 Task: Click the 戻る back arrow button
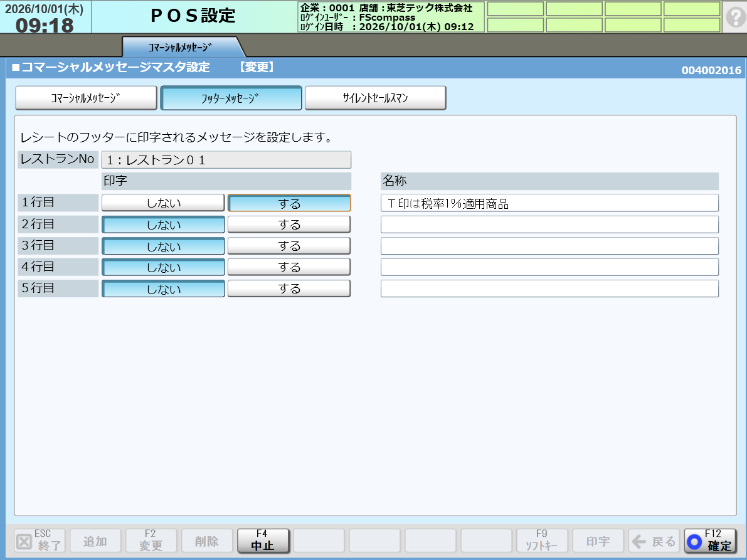pos(654,541)
